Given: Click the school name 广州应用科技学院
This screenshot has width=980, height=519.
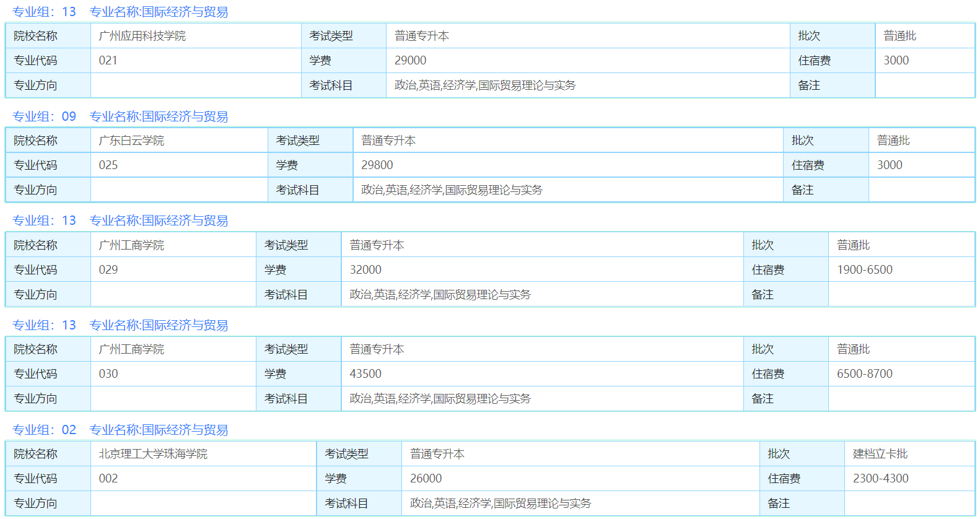Looking at the screenshot, I should [x=142, y=36].
